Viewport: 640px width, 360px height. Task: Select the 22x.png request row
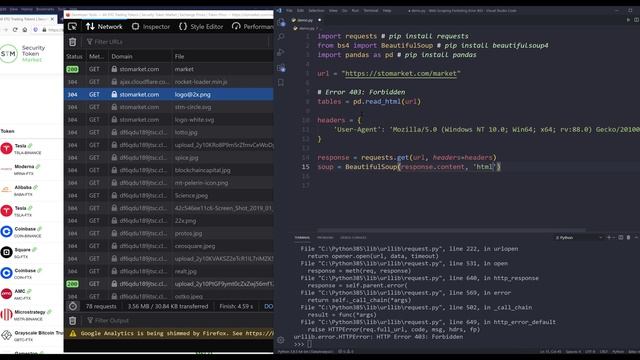(169, 221)
